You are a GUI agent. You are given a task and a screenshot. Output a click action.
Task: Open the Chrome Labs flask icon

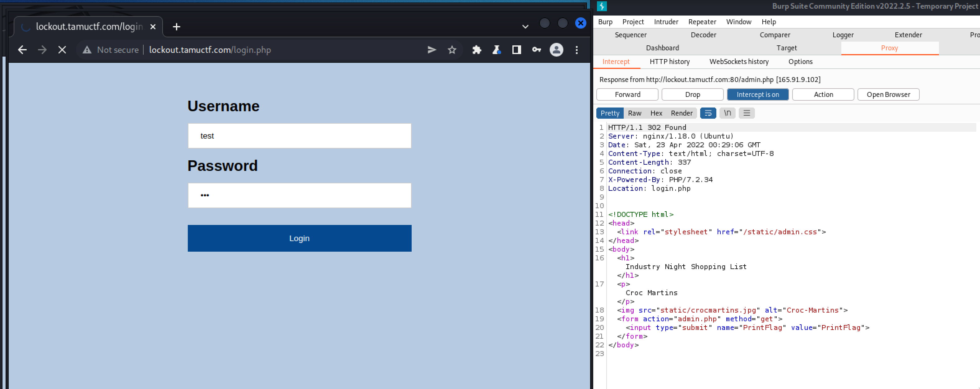[x=497, y=50]
